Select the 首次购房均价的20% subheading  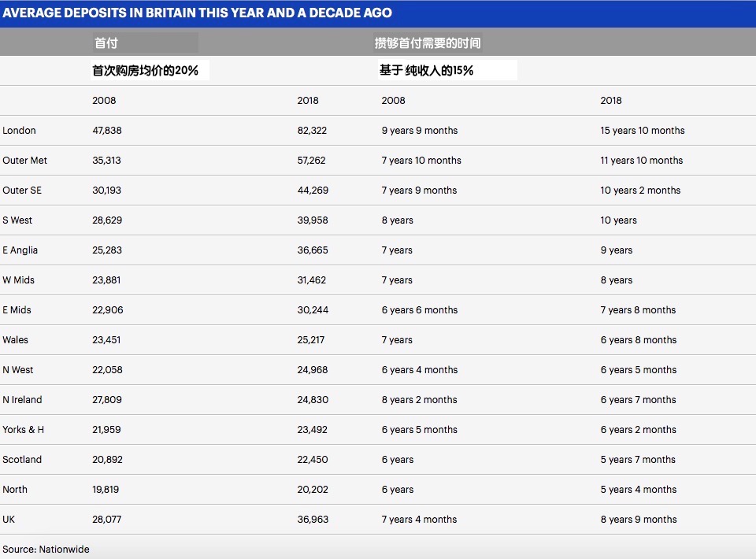tap(146, 71)
